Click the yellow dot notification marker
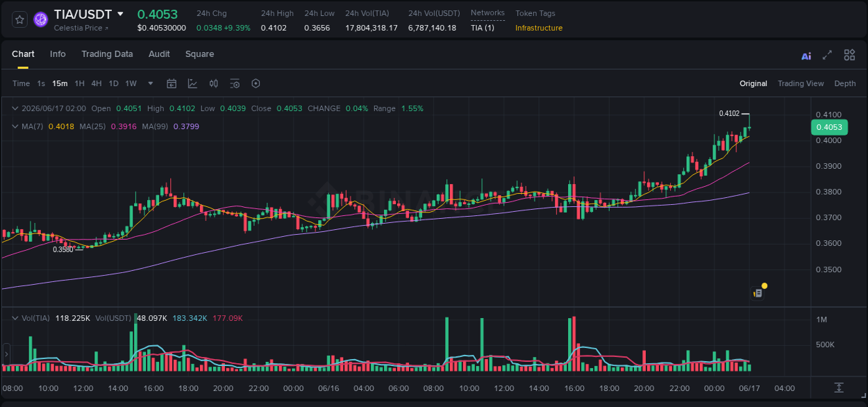 pyautogui.click(x=765, y=285)
